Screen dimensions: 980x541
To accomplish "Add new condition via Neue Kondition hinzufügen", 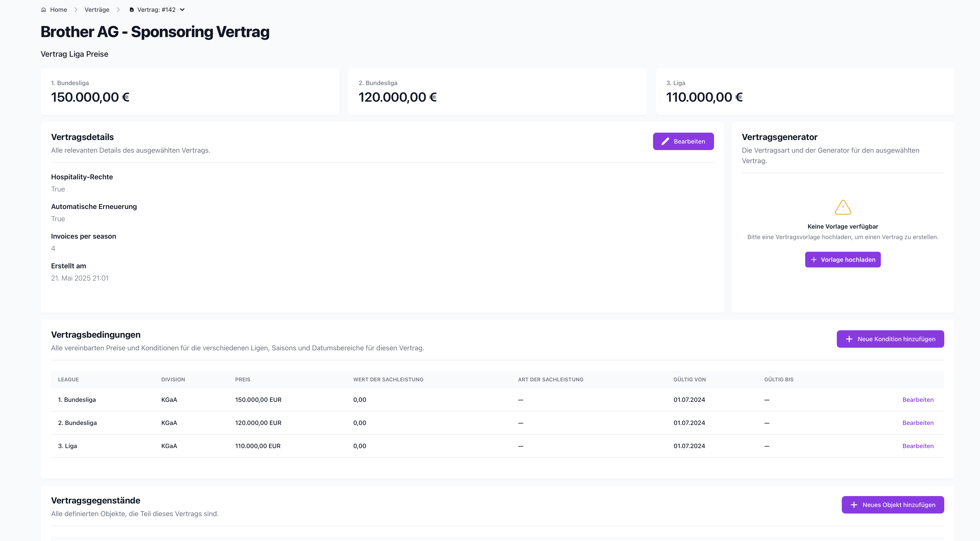I will (890, 339).
